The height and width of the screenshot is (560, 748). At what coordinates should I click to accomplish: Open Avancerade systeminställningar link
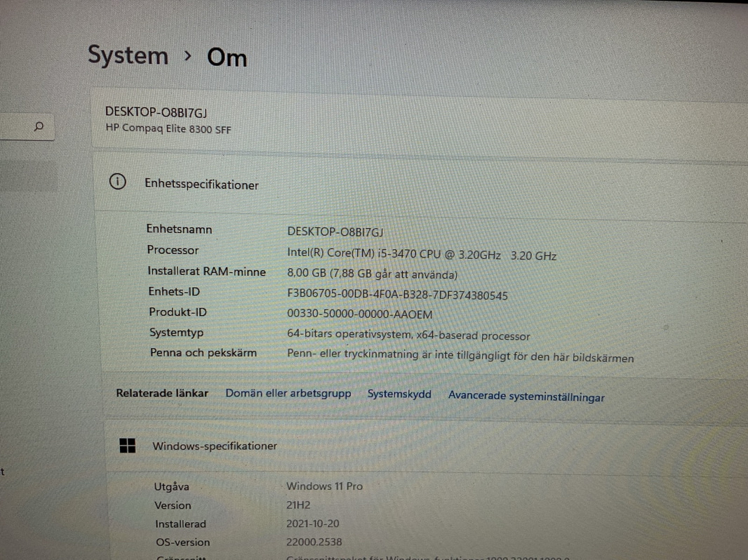point(526,396)
